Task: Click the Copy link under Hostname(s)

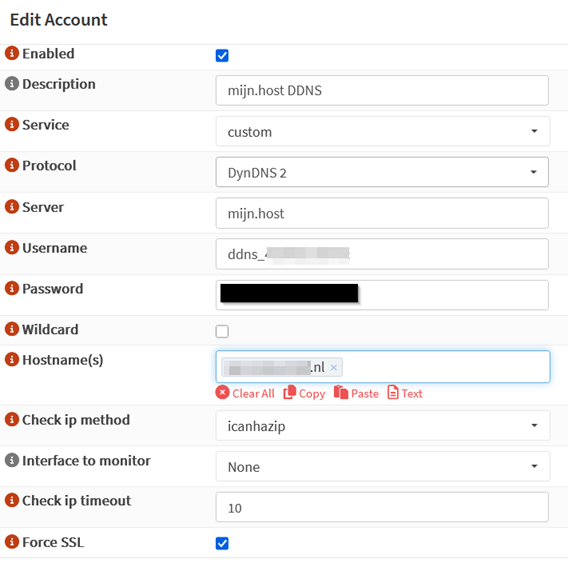Action: 304,393
